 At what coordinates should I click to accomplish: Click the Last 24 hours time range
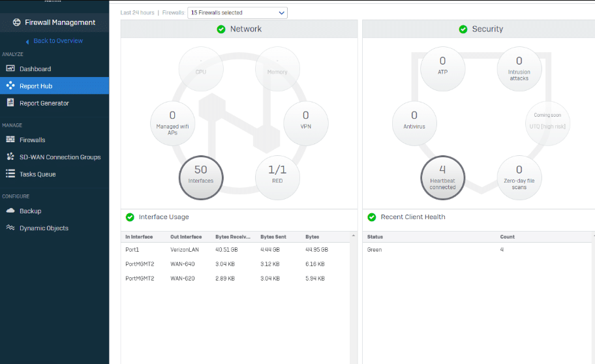(138, 12)
